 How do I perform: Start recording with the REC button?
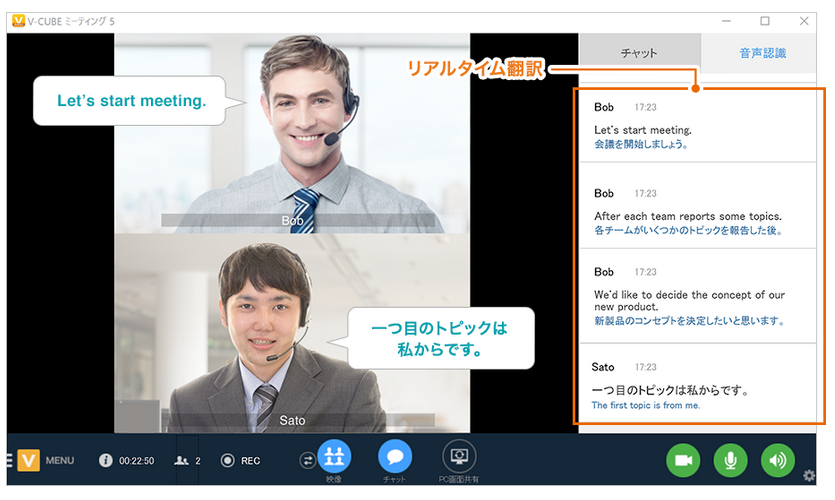click(228, 461)
